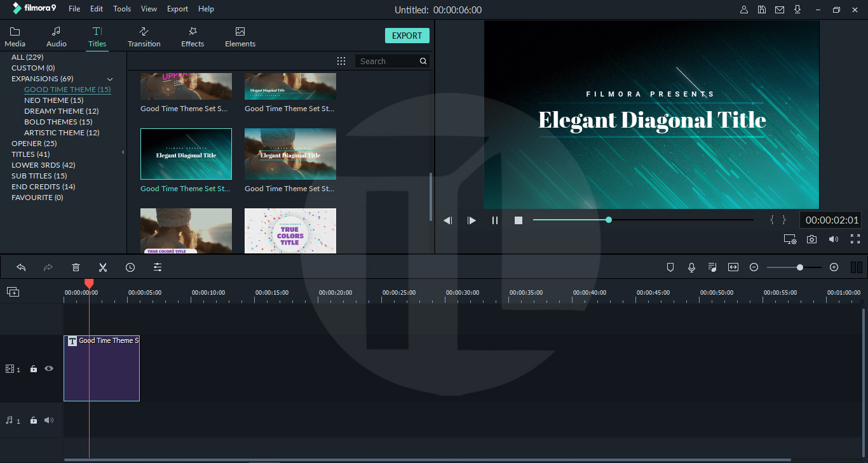Collapse the left category panel arrow
Viewport: 868px width, 463px height.
point(123,152)
